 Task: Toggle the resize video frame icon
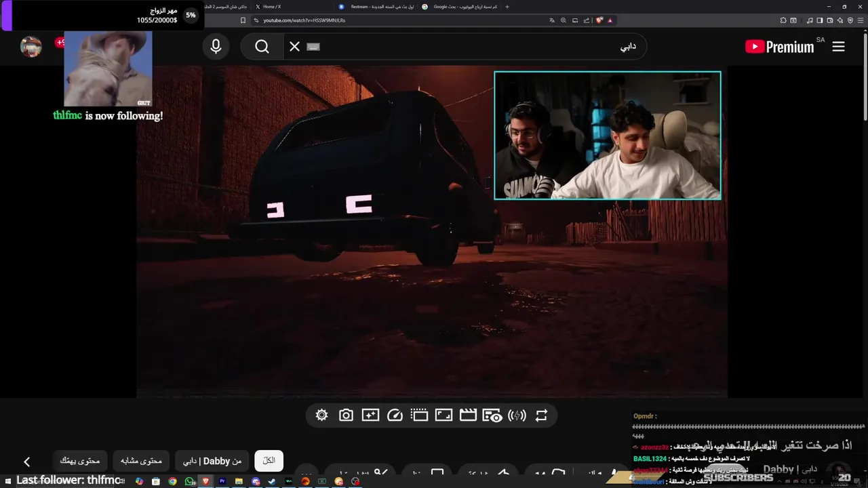(x=443, y=415)
